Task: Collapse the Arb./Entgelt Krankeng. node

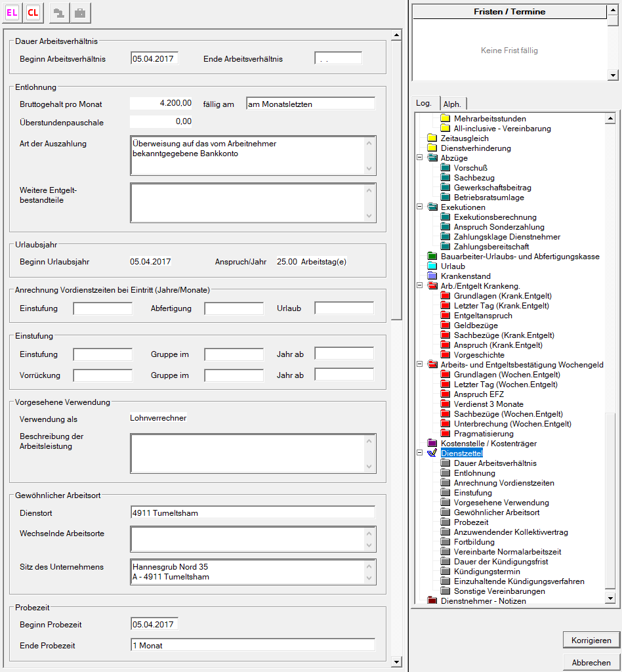Action: pos(419,286)
